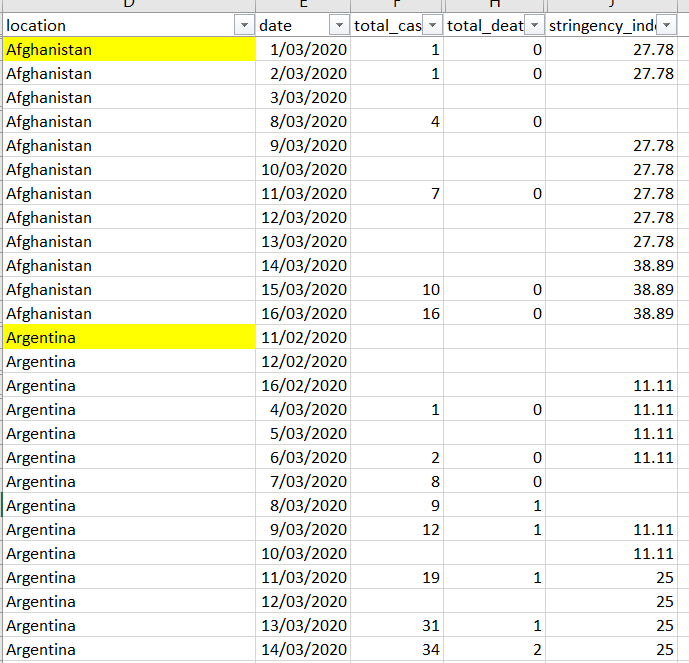Select Argentina date cell 13/03/2020
The height and width of the screenshot is (663, 689).
tap(303, 625)
